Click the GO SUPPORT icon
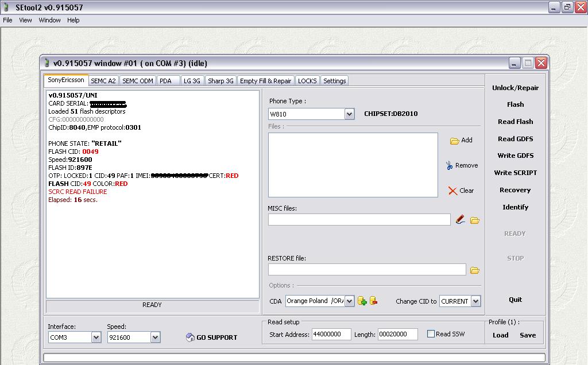The image size is (588, 365). pos(190,337)
